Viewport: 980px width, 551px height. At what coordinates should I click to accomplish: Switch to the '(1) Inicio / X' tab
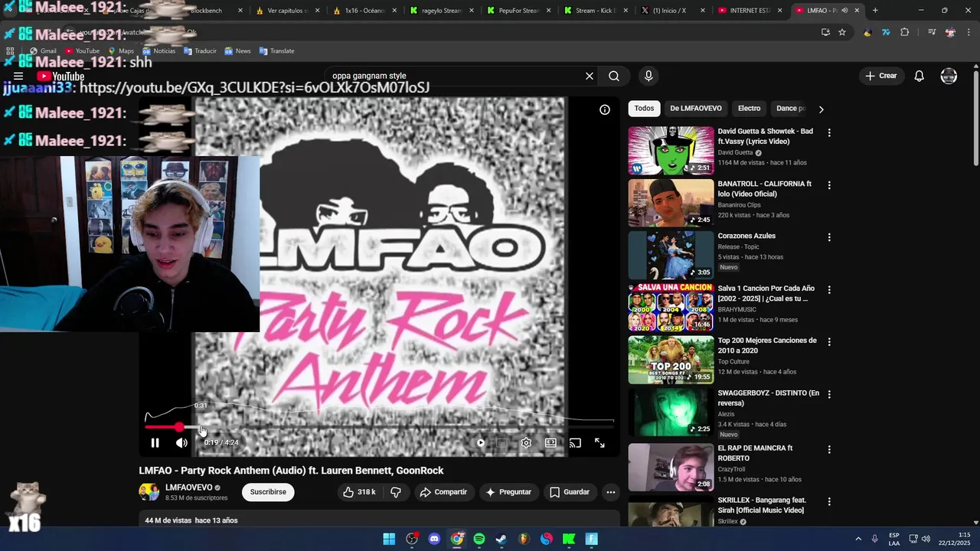(672, 11)
